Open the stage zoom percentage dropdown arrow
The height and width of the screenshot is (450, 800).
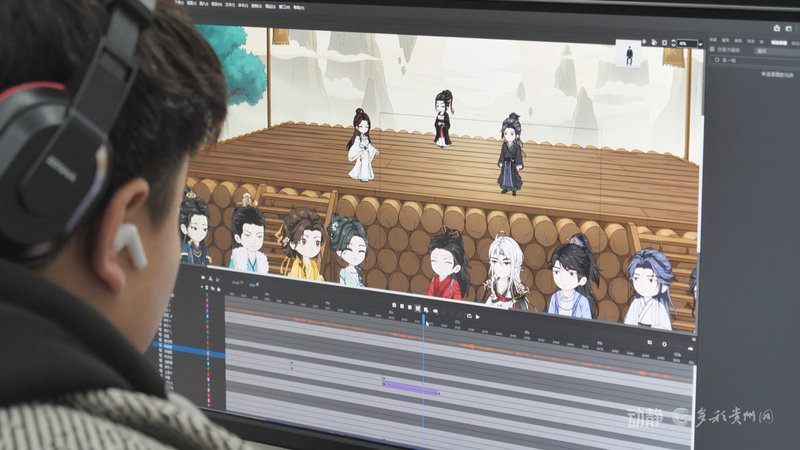(700, 43)
